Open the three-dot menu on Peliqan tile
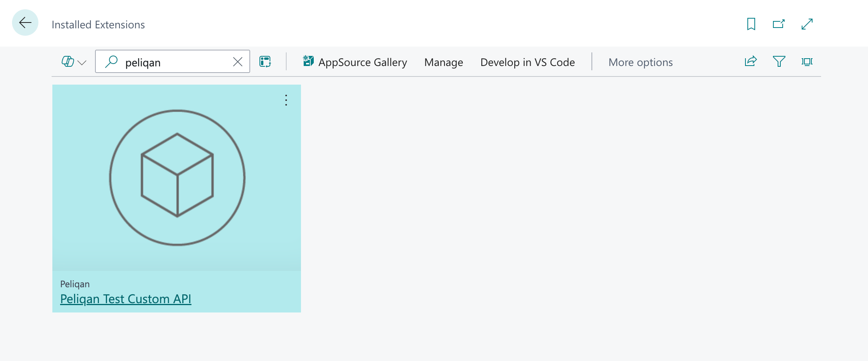Screen dimensions: 868x361 tap(286, 100)
